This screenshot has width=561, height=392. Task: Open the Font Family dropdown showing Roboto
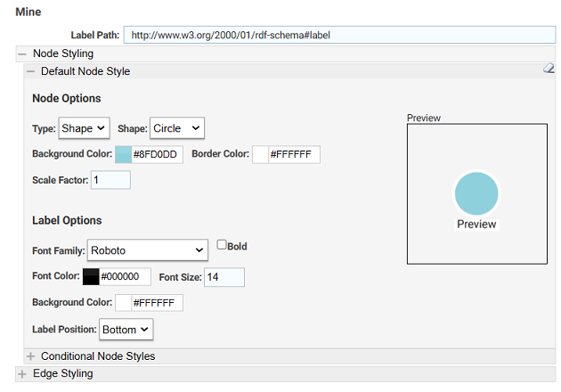coord(148,249)
